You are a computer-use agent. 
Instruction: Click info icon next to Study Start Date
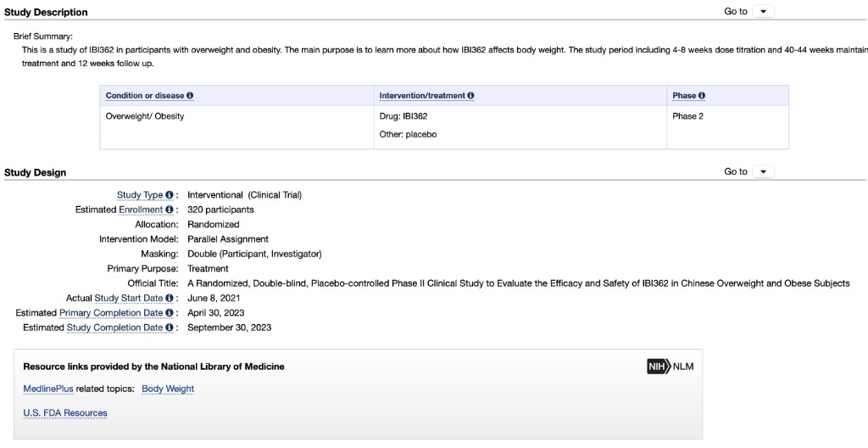[170, 299]
